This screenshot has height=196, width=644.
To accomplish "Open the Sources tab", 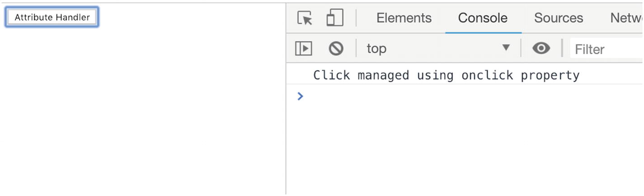I will pos(559,18).
